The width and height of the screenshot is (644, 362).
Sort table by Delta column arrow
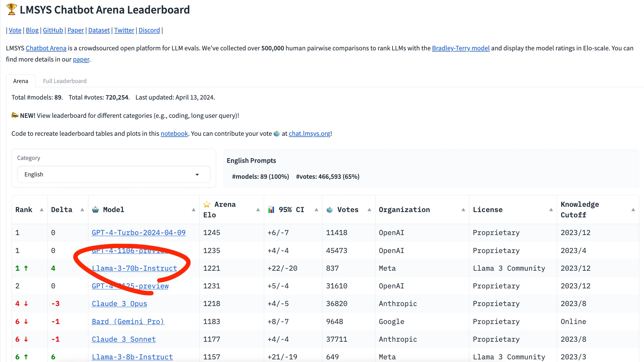(x=82, y=210)
